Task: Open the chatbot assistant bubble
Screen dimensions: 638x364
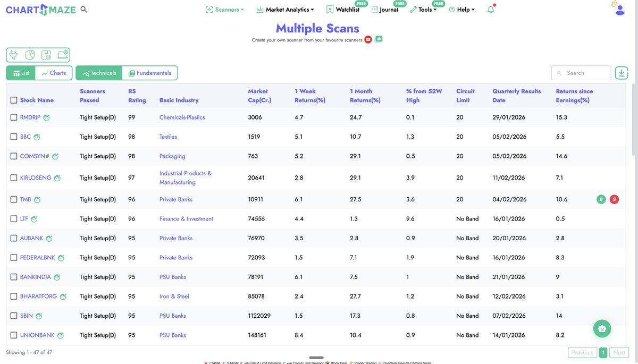Action: pyautogui.click(x=602, y=328)
